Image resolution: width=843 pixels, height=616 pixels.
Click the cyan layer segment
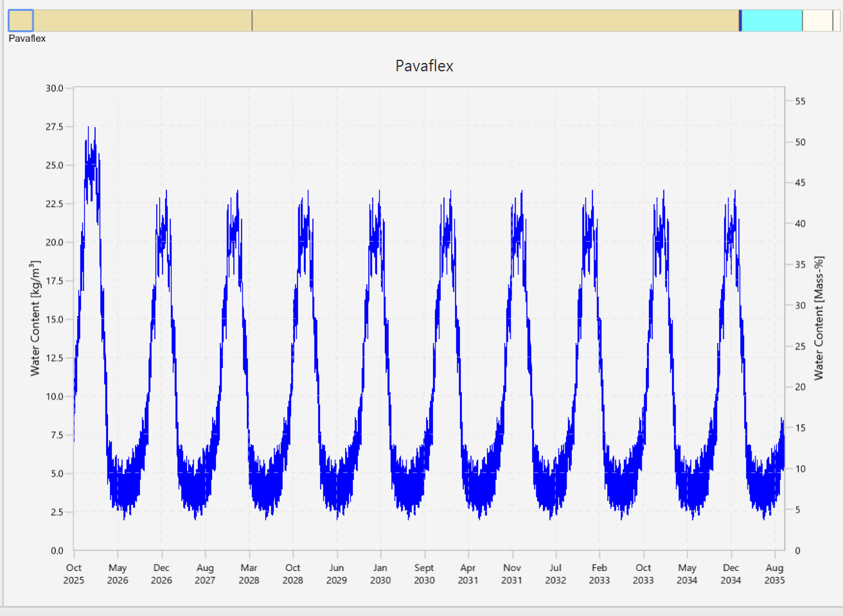tap(772, 21)
